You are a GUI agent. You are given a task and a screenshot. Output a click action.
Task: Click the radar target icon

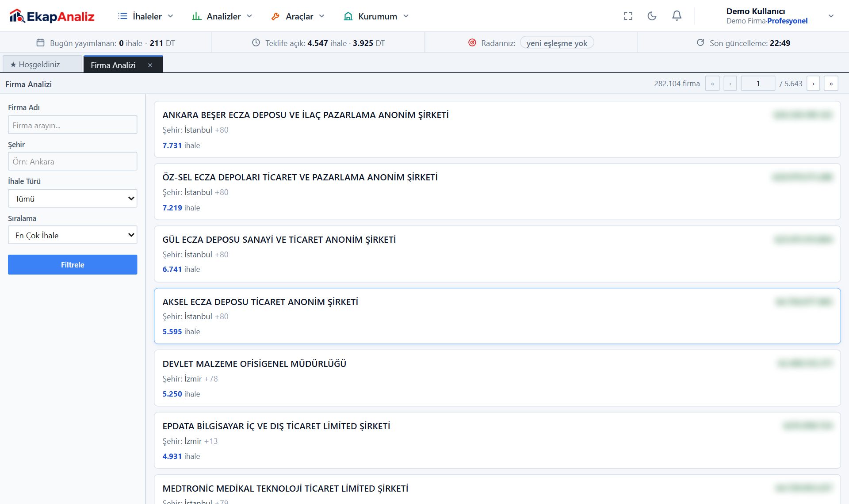[x=472, y=43]
